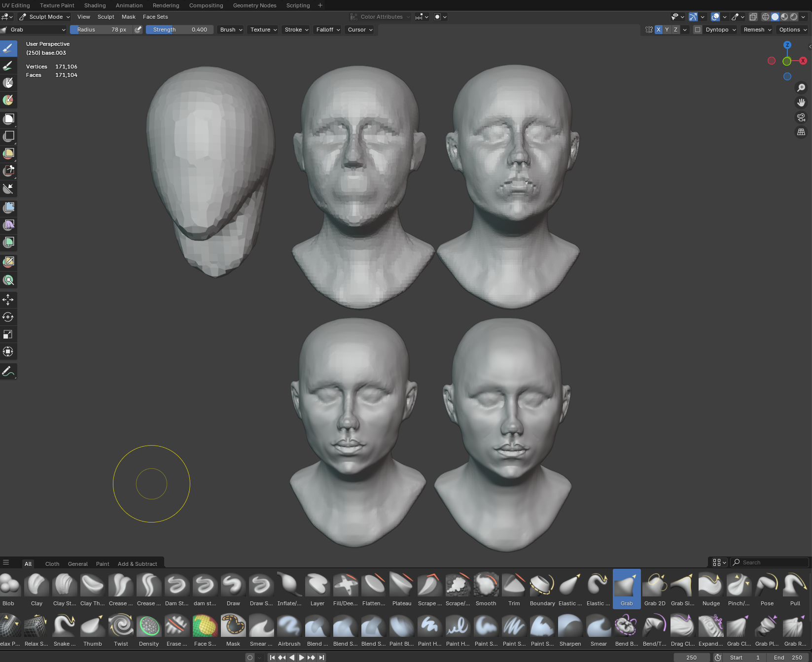Screen dimensions: 812x662
Task: Toggle camera view icon
Action: click(801, 117)
